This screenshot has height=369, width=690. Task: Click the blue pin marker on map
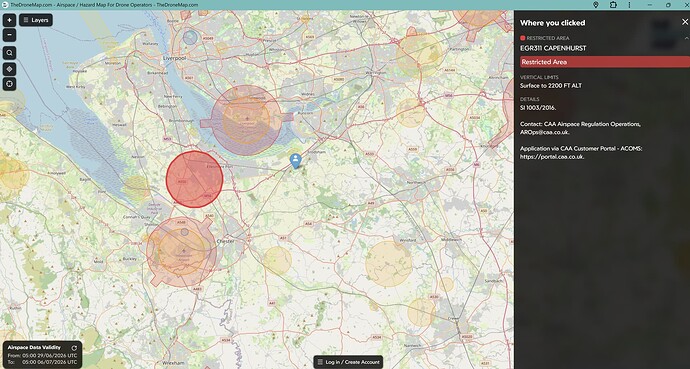tap(296, 160)
